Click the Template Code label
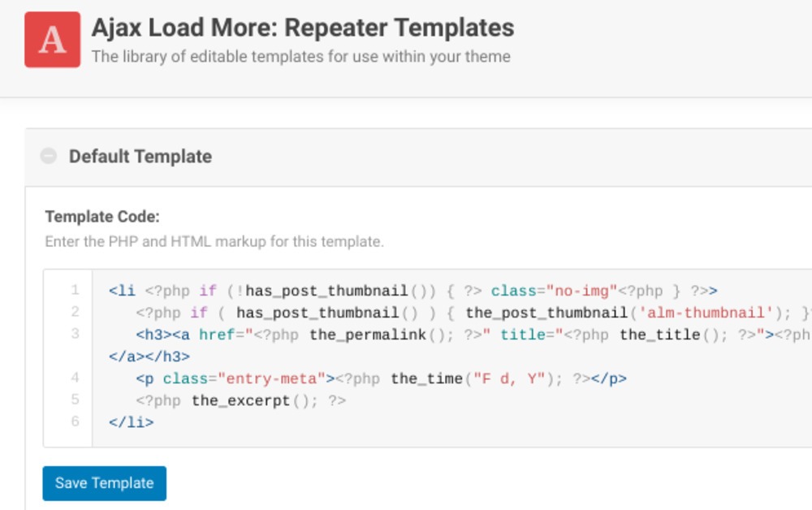This screenshot has width=812, height=510. (102, 216)
